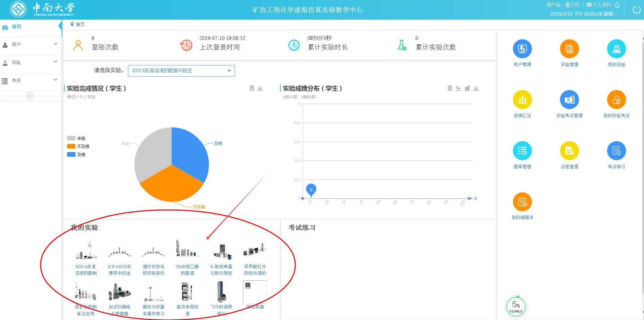The height and width of the screenshot is (320, 644).
Task: Download the 实验完成情况 chart data
Action: tap(260, 88)
